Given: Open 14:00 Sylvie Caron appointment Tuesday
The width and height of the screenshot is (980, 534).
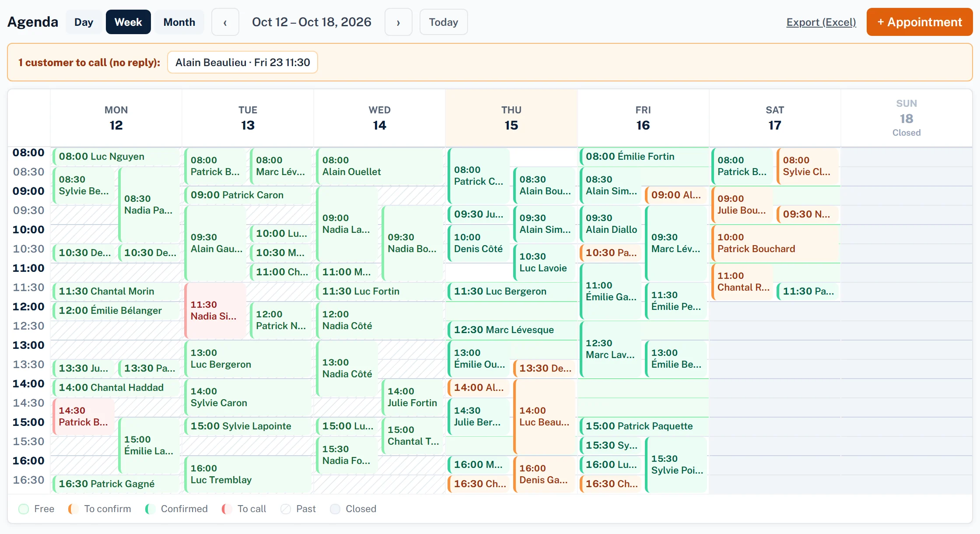Looking at the screenshot, I should (x=248, y=397).
